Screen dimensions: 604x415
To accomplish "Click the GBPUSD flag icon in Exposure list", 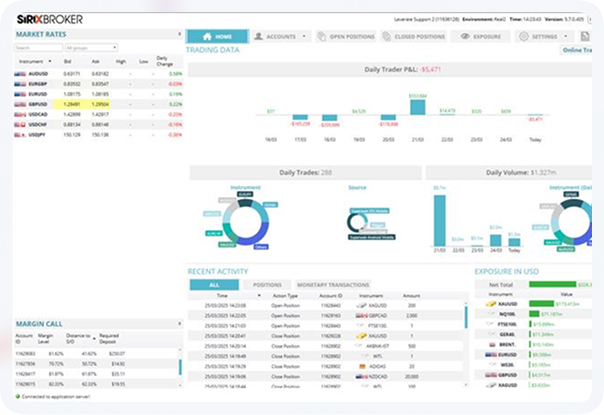I will pyautogui.click(x=491, y=375).
